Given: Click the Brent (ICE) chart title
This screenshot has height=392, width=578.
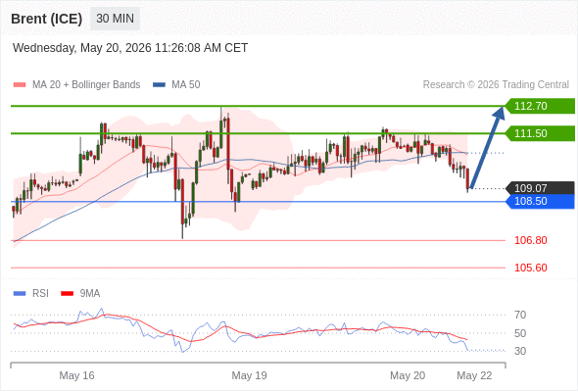Looking at the screenshot, I should click(46, 19).
